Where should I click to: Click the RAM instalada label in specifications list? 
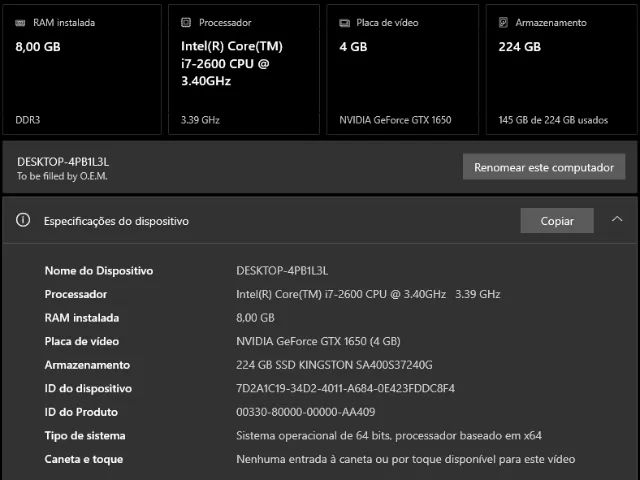82,318
